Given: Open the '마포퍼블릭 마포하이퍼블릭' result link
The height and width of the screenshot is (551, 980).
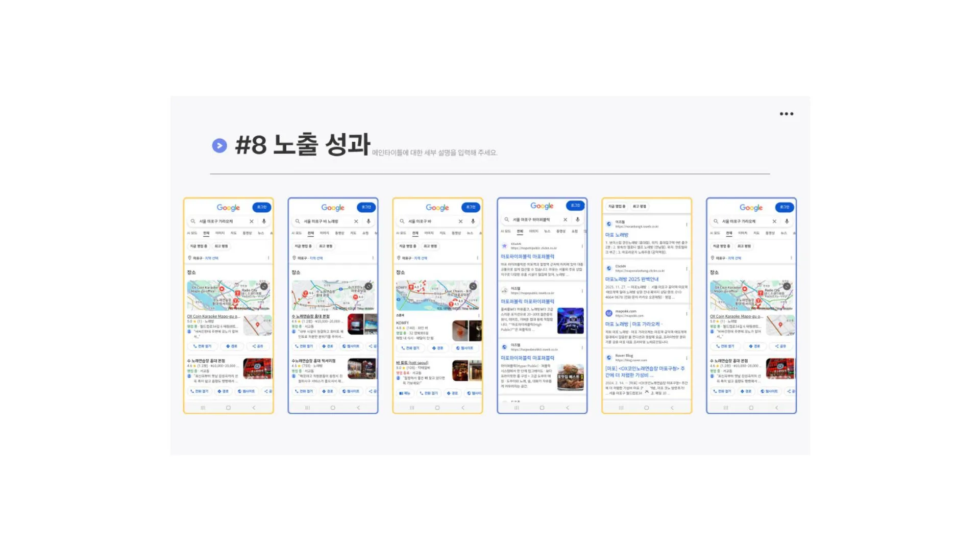Looking at the screenshot, I should tap(527, 302).
